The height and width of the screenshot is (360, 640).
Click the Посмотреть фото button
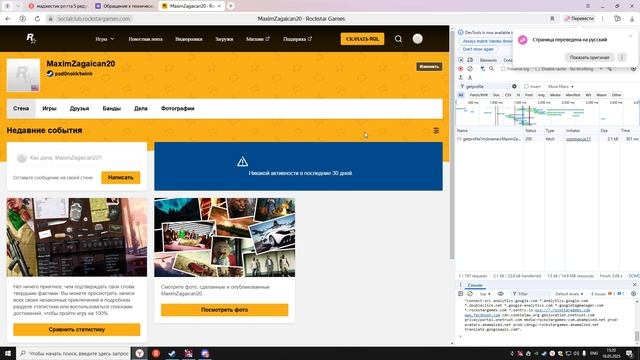(x=224, y=310)
